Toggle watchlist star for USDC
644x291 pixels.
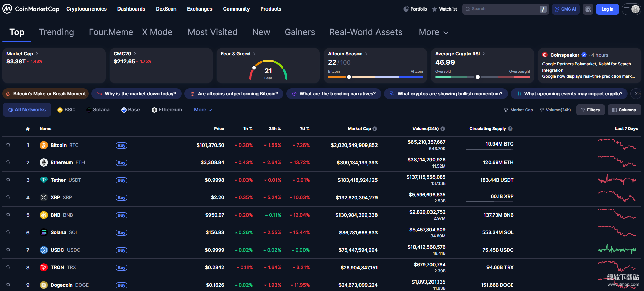pos(8,250)
